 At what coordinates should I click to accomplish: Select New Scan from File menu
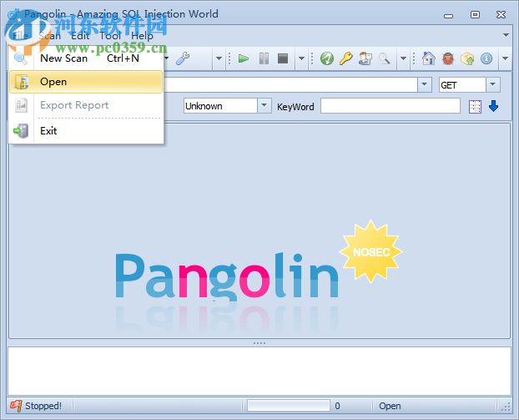click(86, 58)
